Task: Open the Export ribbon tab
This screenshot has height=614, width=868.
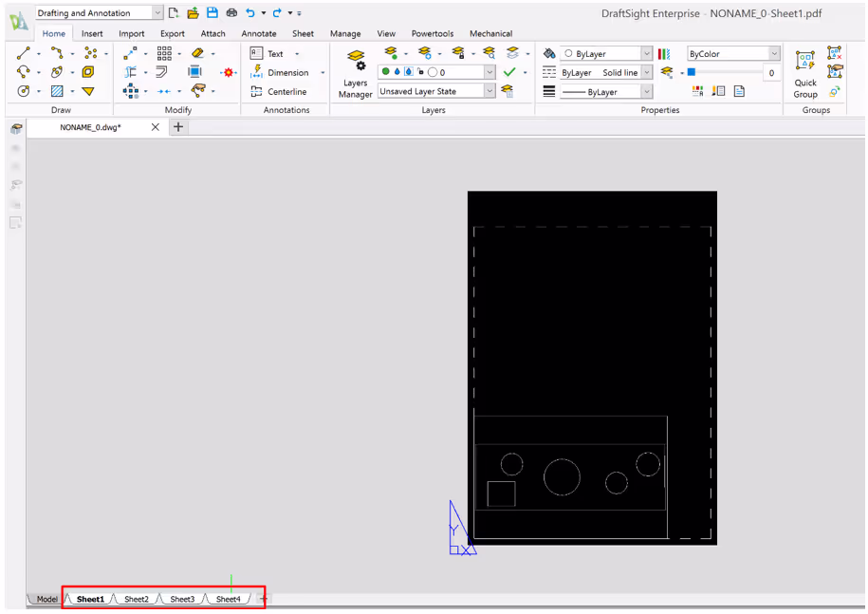Action: [172, 33]
